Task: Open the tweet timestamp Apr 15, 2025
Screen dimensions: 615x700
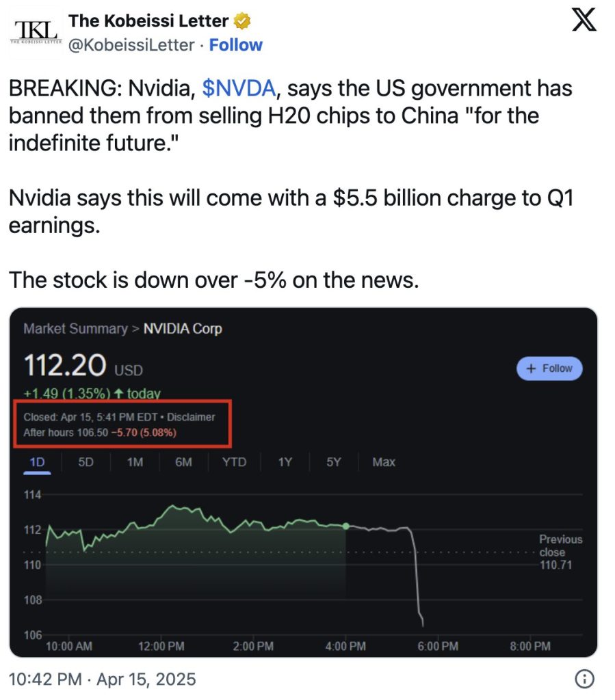Action: 102,679
